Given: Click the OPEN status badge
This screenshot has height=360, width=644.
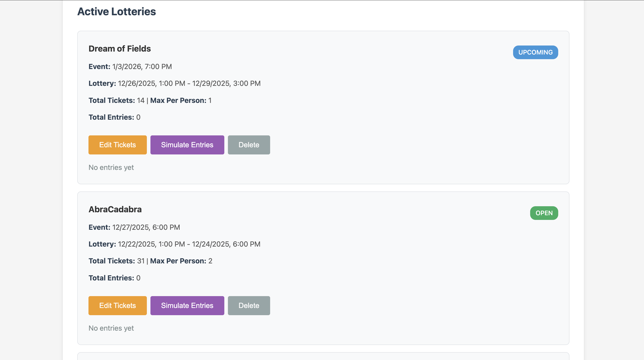Looking at the screenshot, I should point(544,213).
